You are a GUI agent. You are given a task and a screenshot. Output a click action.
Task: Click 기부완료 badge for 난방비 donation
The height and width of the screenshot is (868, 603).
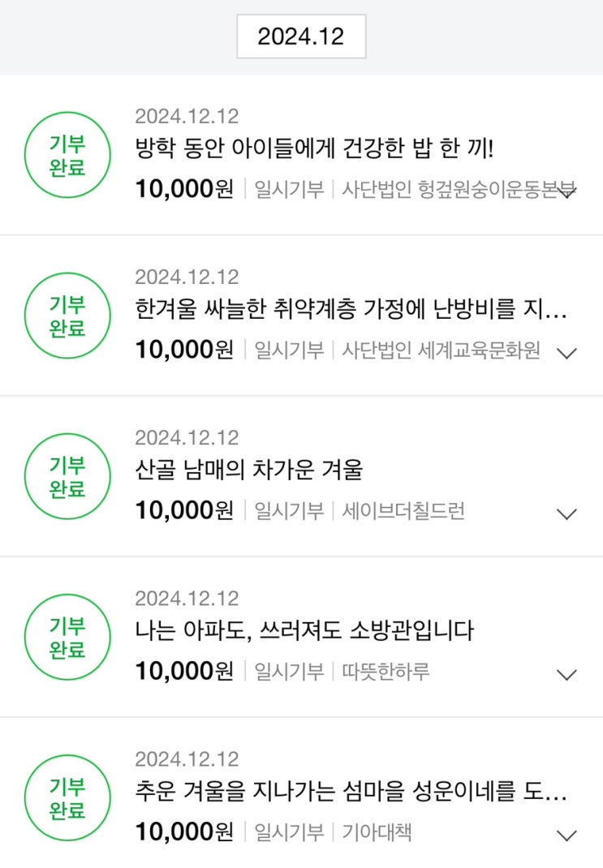coord(67,316)
